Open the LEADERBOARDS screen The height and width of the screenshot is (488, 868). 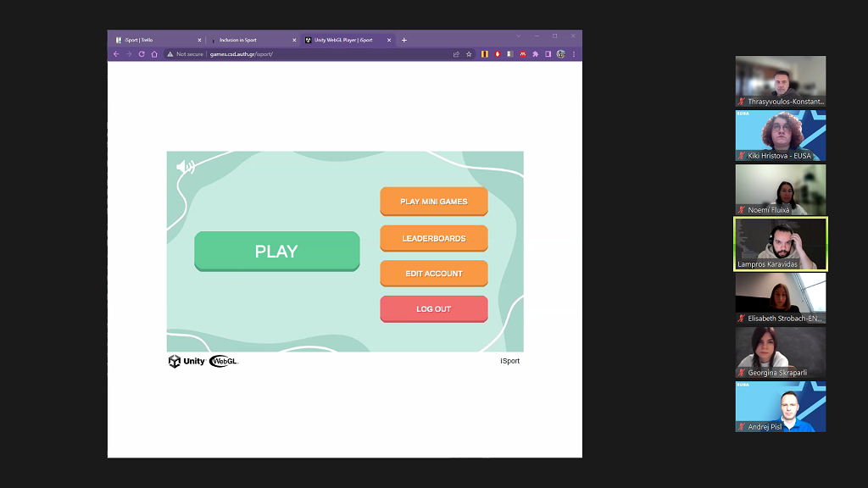(434, 238)
